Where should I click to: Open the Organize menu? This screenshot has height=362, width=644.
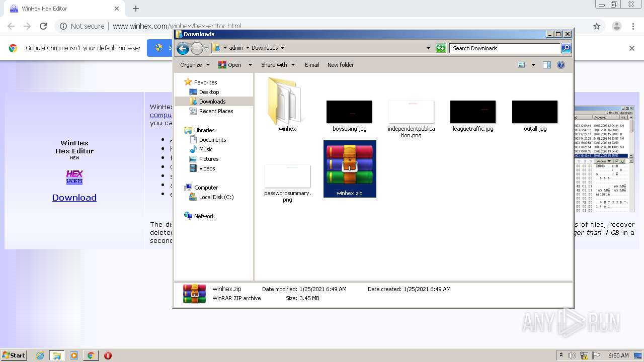click(194, 65)
